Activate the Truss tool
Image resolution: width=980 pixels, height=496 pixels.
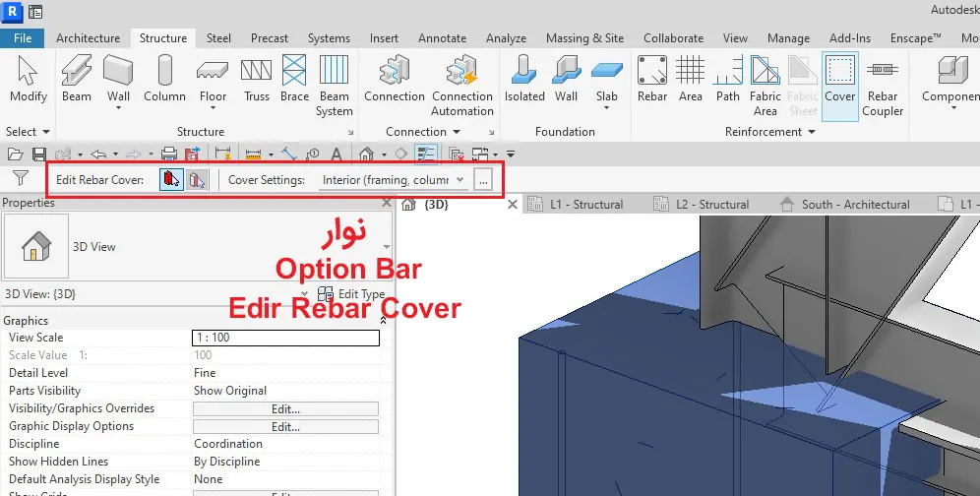click(x=256, y=79)
